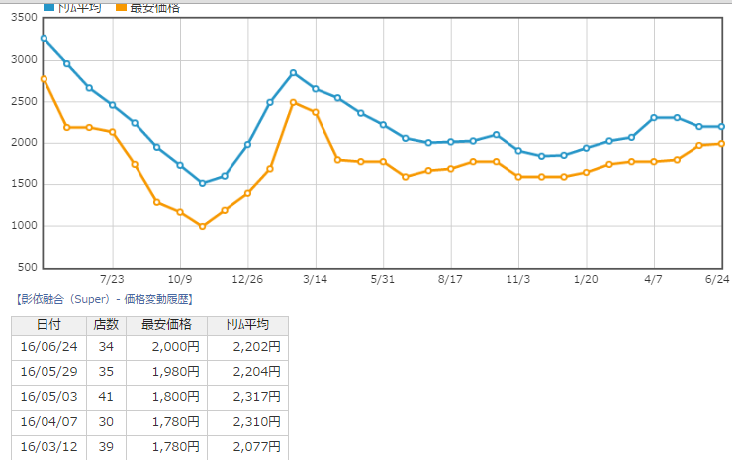Click the 3000 y-axis label
This screenshot has height=460, width=732.
click(x=24, y=60)
